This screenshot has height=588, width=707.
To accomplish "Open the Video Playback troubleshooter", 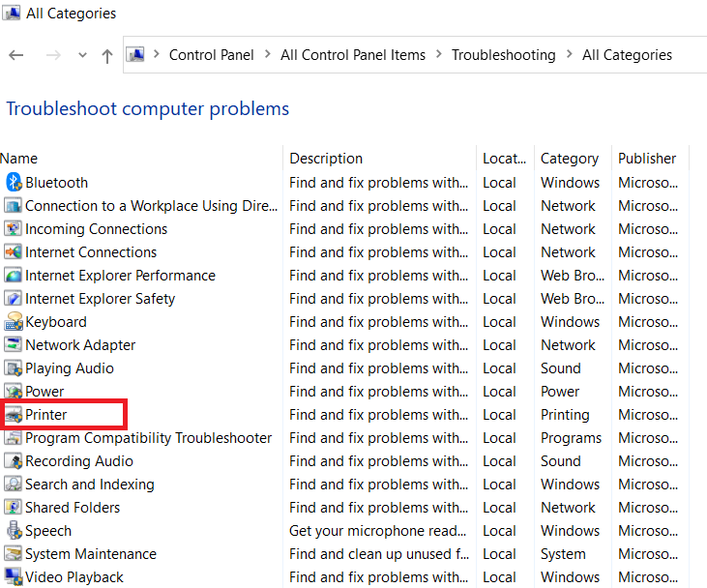I will click(74, 577).
